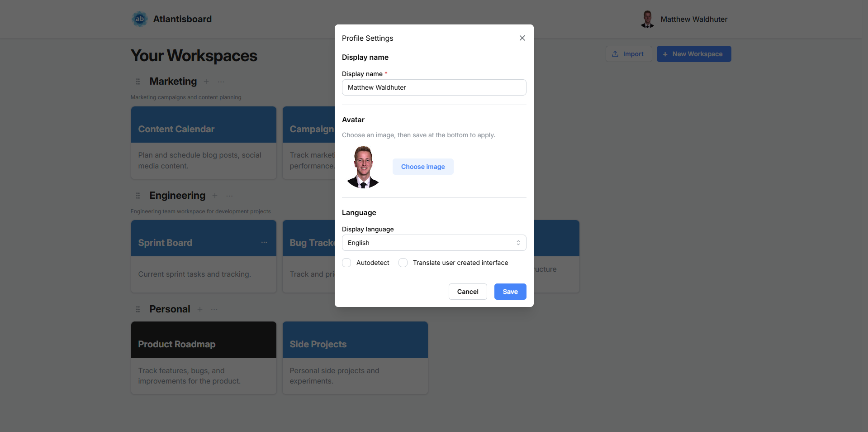Image resolution: width=868 pixels, height=432 pixels.
Task: Open the Personal workspace options menu
Action: tap(214, 310)
